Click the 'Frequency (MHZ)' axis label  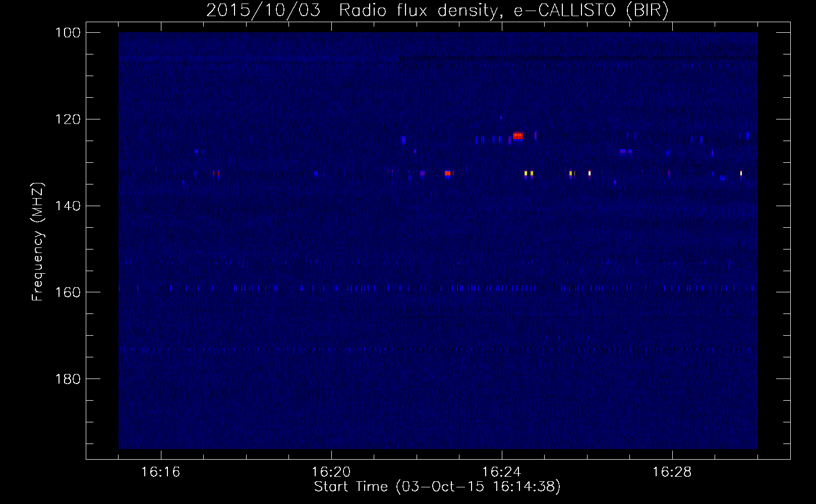click(38, 241)
